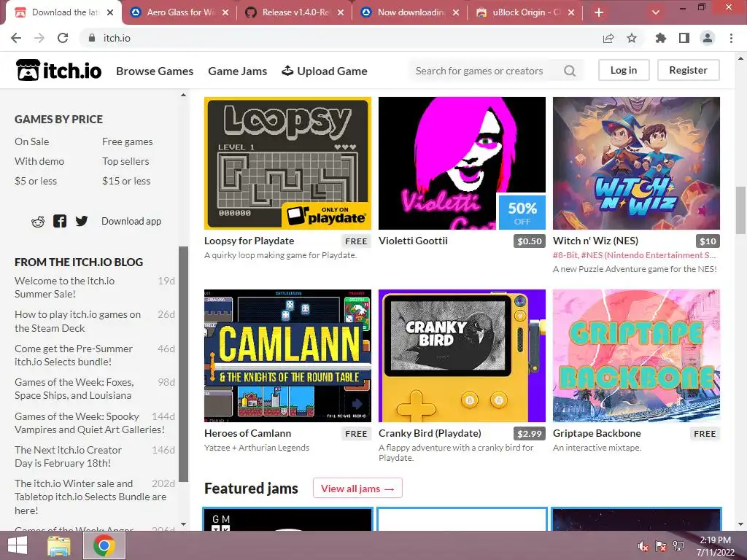747x560 pixels.
Task: Switch to the Aero Glass tab
Action: (179, 12)
